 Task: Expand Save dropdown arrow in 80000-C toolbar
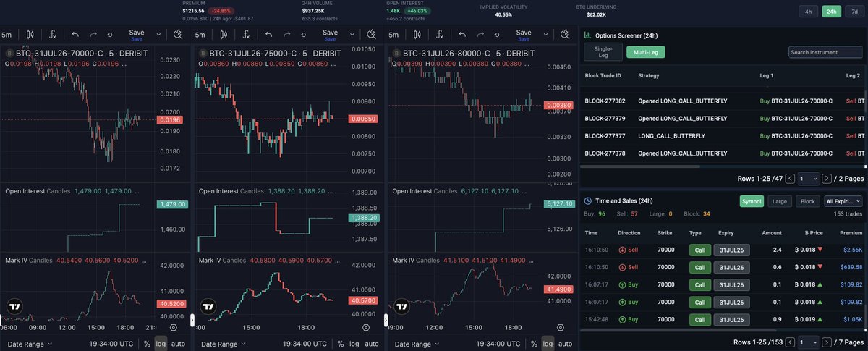pos(546,34)
